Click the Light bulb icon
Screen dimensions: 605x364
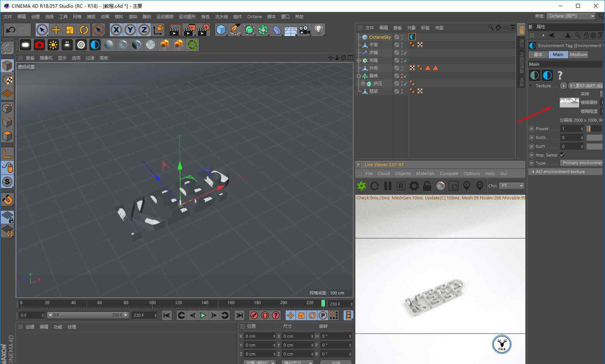(x=318, y=30)
